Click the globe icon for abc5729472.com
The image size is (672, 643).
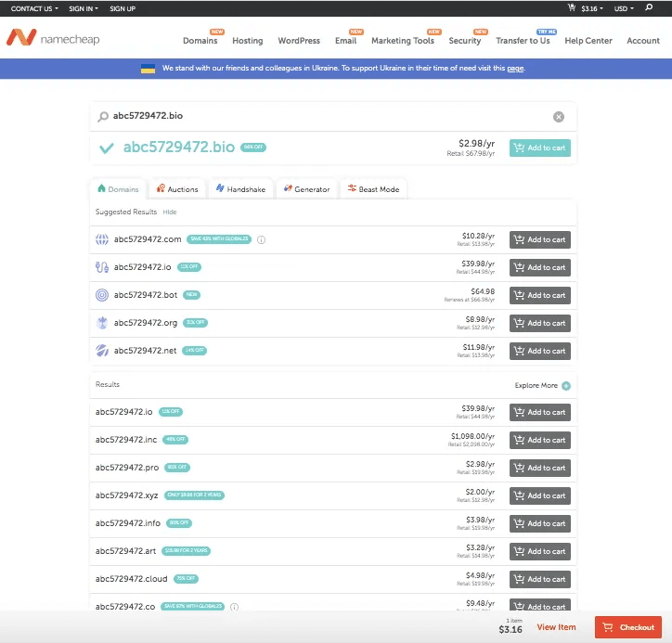(x=101, y=239)
